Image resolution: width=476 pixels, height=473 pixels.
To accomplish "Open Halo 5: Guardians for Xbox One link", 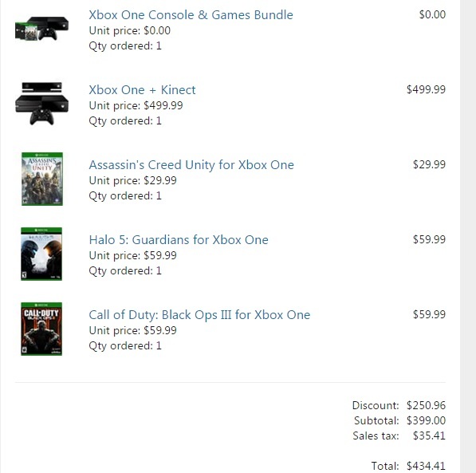I will pos(179,240).
